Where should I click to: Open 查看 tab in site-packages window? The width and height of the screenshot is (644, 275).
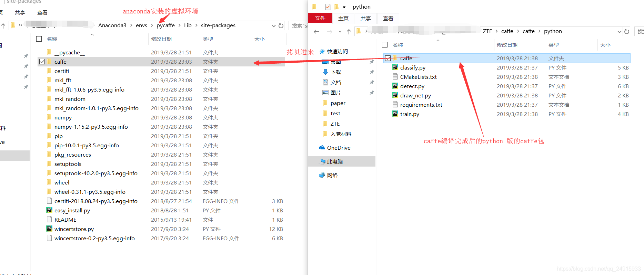tap(42, 12)
